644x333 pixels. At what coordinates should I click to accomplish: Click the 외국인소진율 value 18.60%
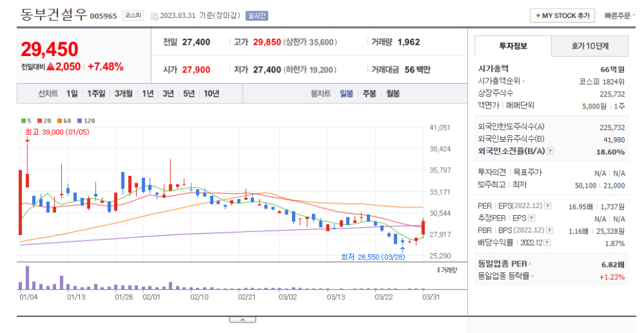click(x=610, y=152)
